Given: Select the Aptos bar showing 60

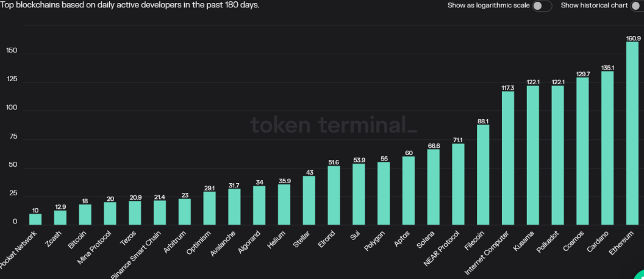Looking at the screenshot, I should 408,190.
